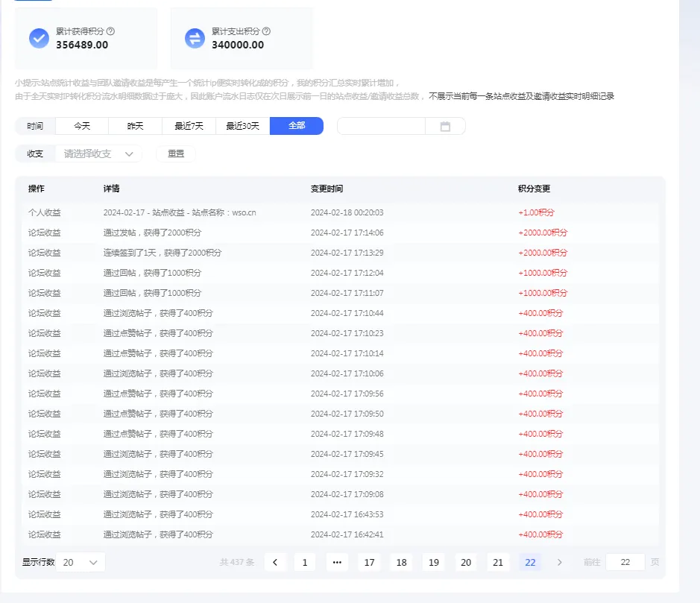The height and width of the screenshot is (603, 700).
Task: Open the 请选择收支 dropdown
Action: pos(98,154)
